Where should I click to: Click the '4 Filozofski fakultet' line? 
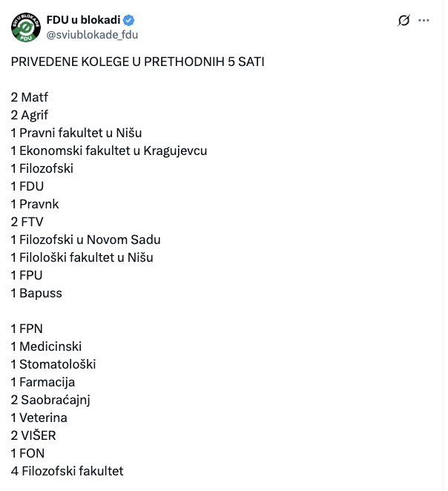click(x=67, y=471)
